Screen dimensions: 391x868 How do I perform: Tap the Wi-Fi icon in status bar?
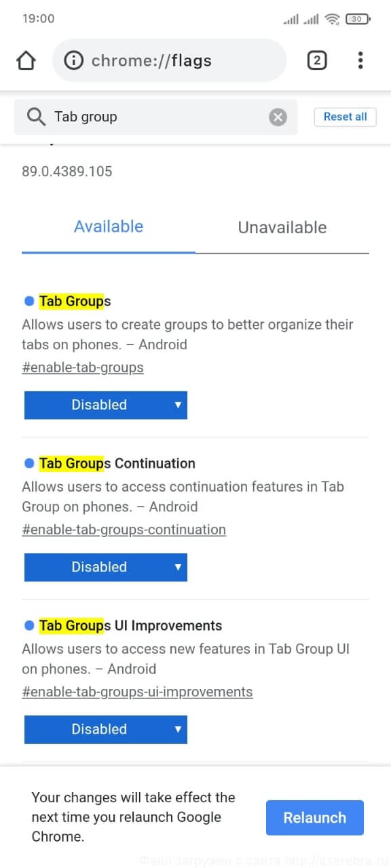tap(332, 19)
